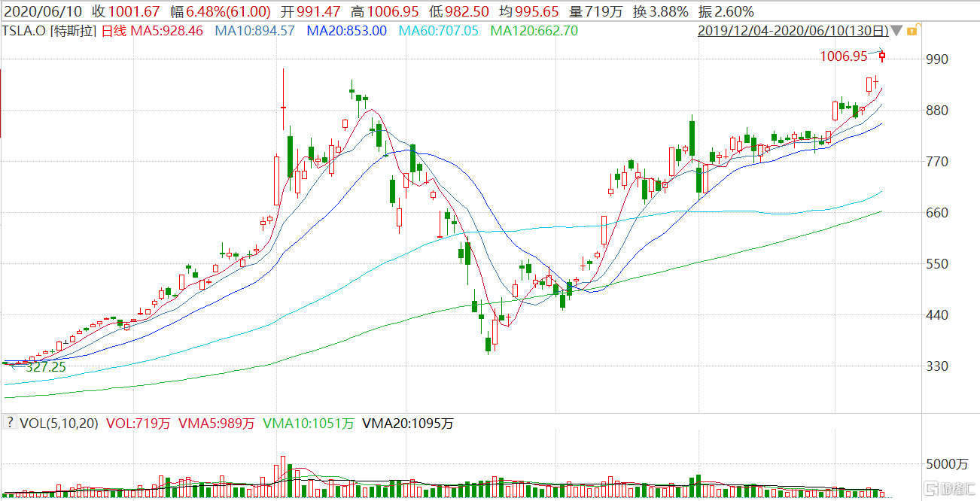Click the MA20:853.00 indicator label
The width and height of the screenshot is (980, 501).
pos(347,31)
